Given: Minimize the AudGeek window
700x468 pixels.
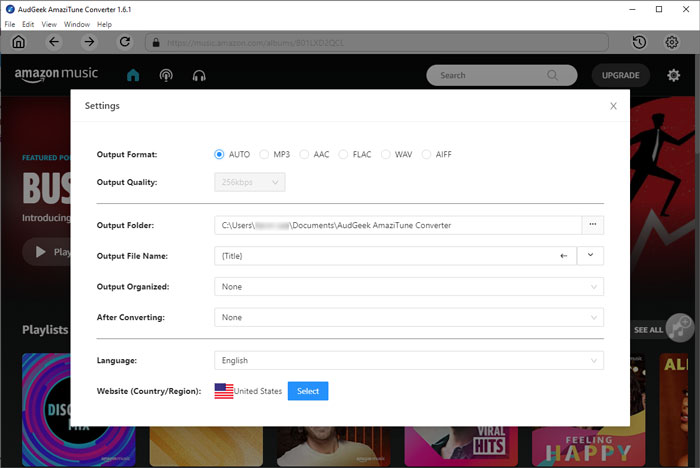Looking at the screenshot, I should 632,9.
